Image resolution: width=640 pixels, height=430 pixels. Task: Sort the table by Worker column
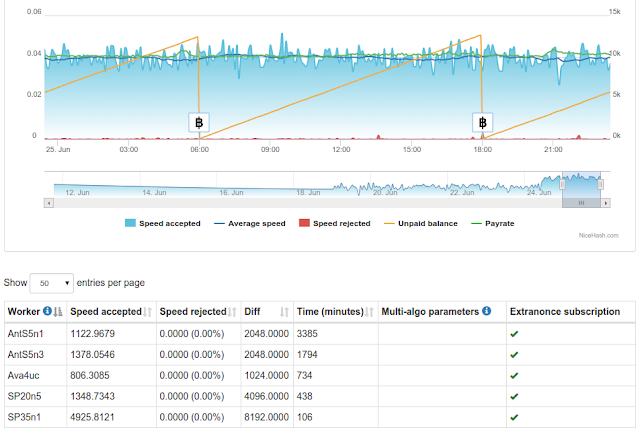pyautogui.click(x=58, y=312)
